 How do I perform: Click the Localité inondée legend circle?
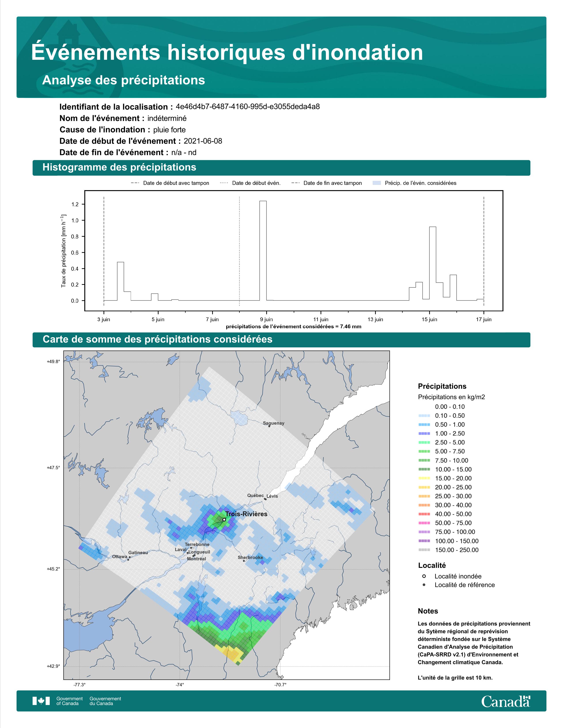[x=424, y=576]
